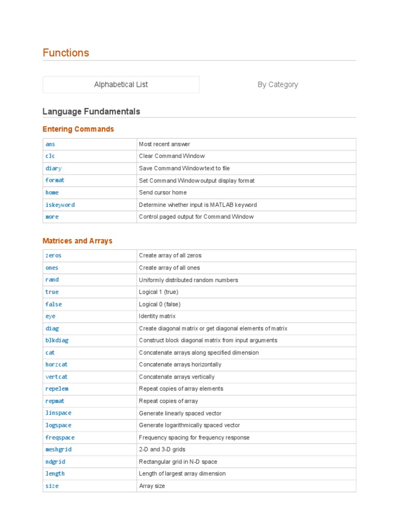
Task: Open the horzcat function link
Action: coord(56,365)
